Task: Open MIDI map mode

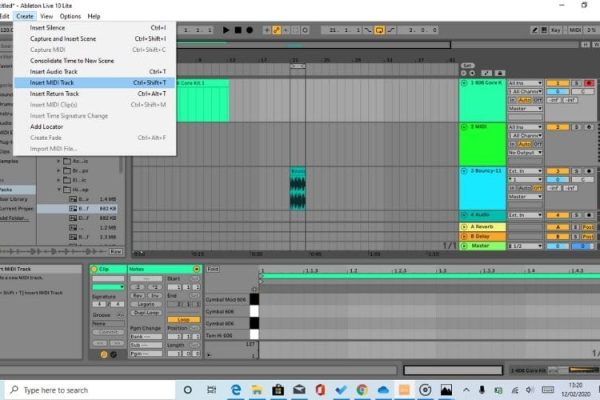Action: pyautogui.click(x=575, y=30)
